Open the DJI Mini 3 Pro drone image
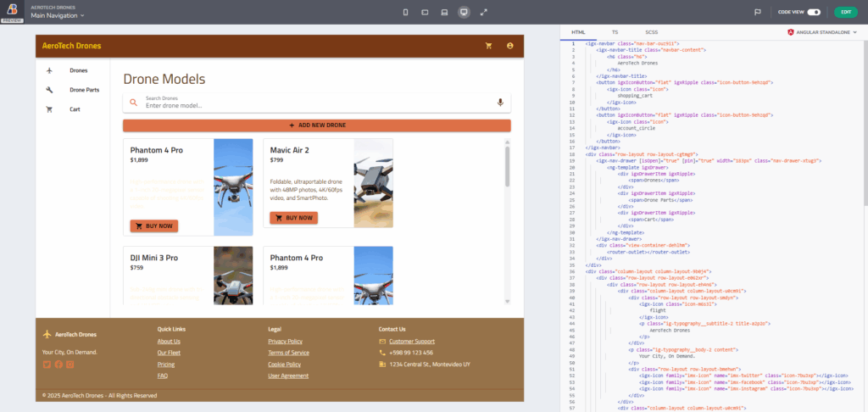 [233, 276]
